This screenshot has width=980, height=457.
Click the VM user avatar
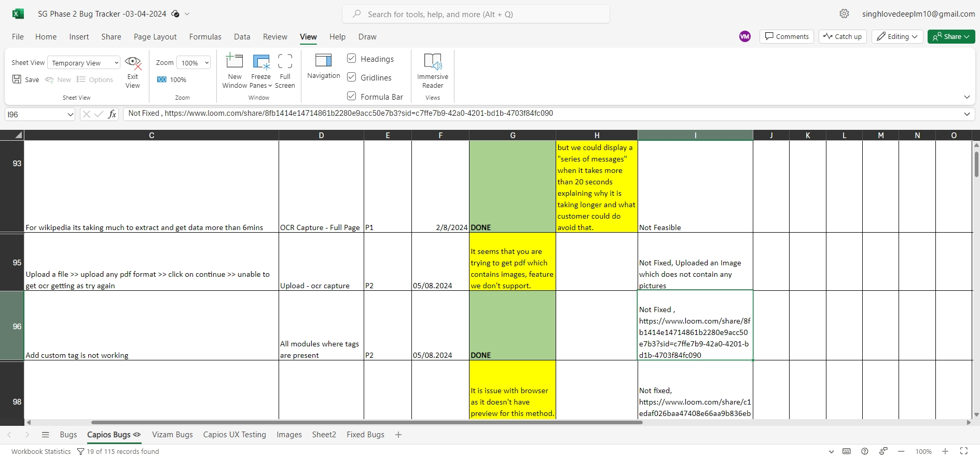coord(745,36)
